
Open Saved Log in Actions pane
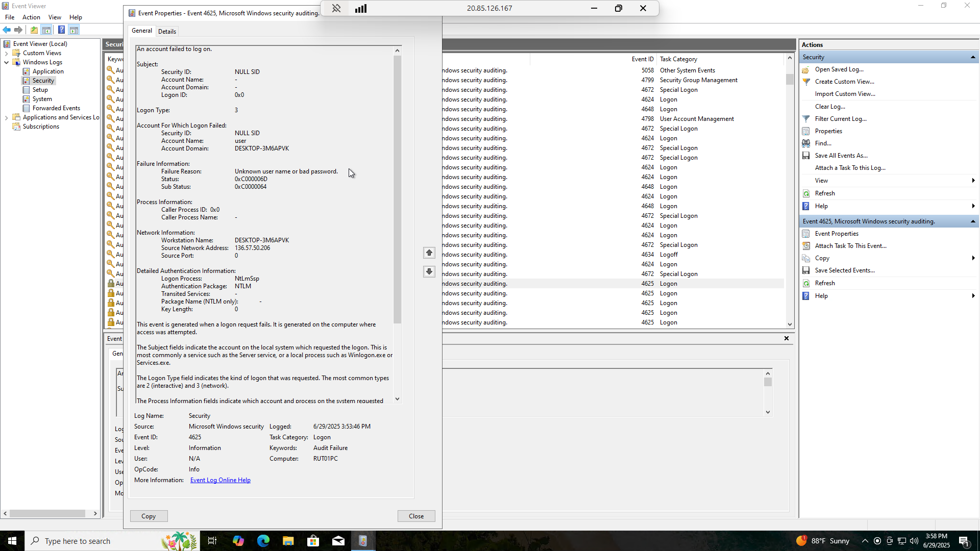[x=839, y=69]
